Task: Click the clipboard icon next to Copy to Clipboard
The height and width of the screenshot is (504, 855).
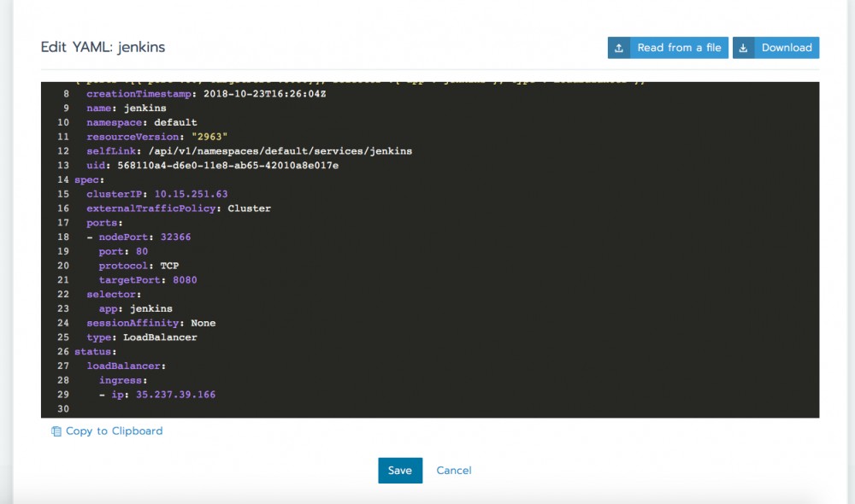Action: pos(56,431)
